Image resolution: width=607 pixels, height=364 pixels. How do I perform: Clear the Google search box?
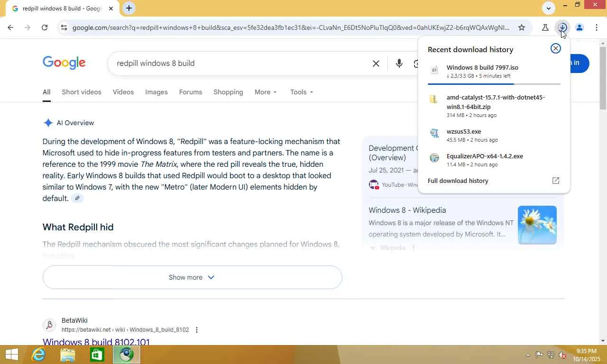pos(376,64)
